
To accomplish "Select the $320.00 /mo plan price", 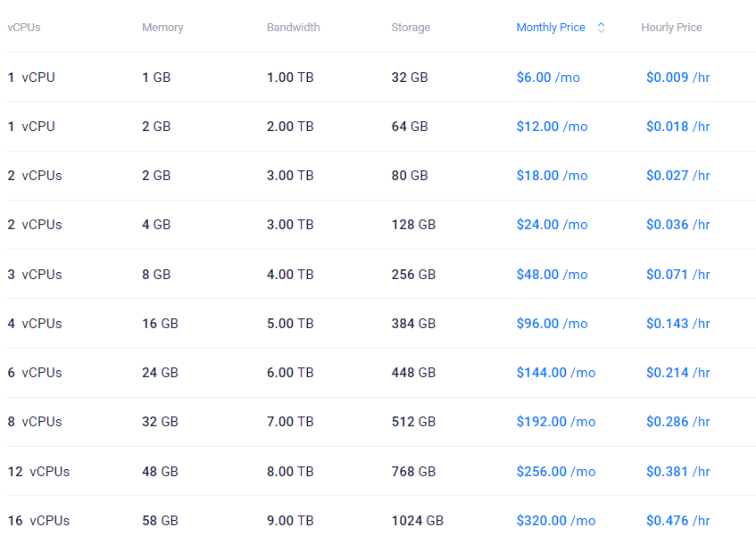I will pos(556,521).
